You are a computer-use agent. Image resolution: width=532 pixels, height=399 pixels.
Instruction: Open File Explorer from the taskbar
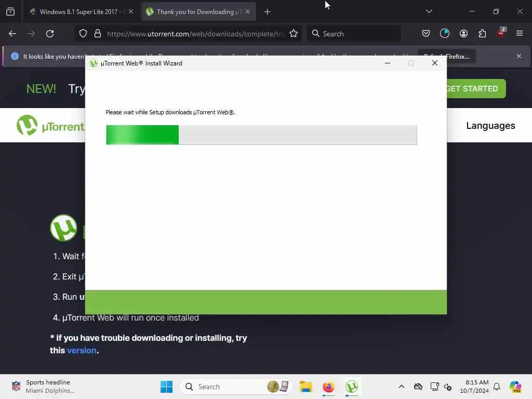(x=305, y=387)
